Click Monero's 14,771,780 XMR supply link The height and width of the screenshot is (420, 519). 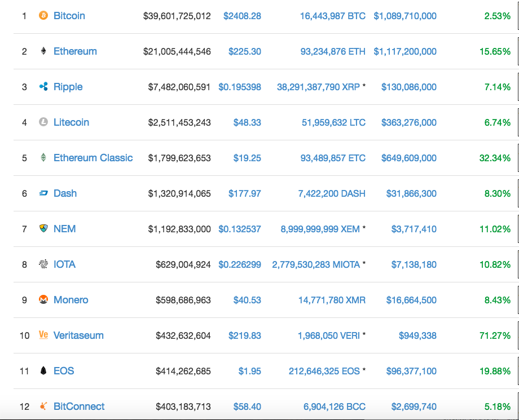point(332,300)
